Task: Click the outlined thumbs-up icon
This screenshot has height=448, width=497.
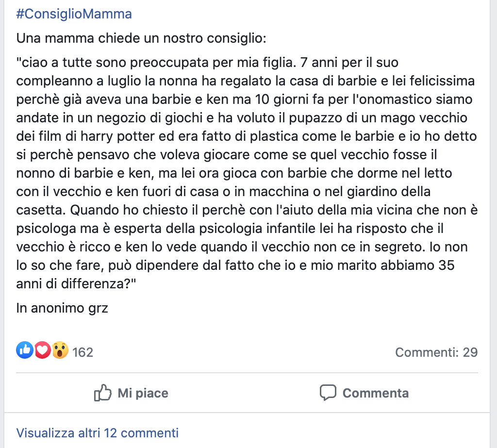Action: (103, 393)
